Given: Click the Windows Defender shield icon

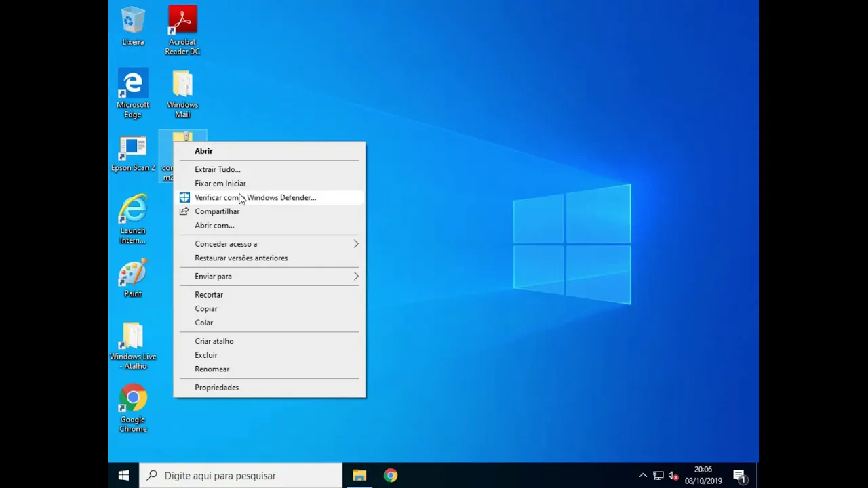Looking at the screenshot, I should (184, 198).
